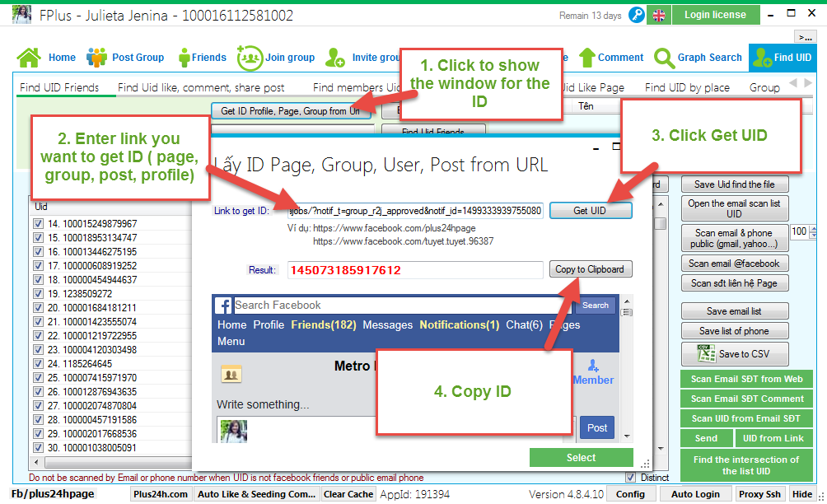This screenshot has height=504, width=827.
Task: Click the result list scrollbar down arrow
Action: (x=661, y=449)
